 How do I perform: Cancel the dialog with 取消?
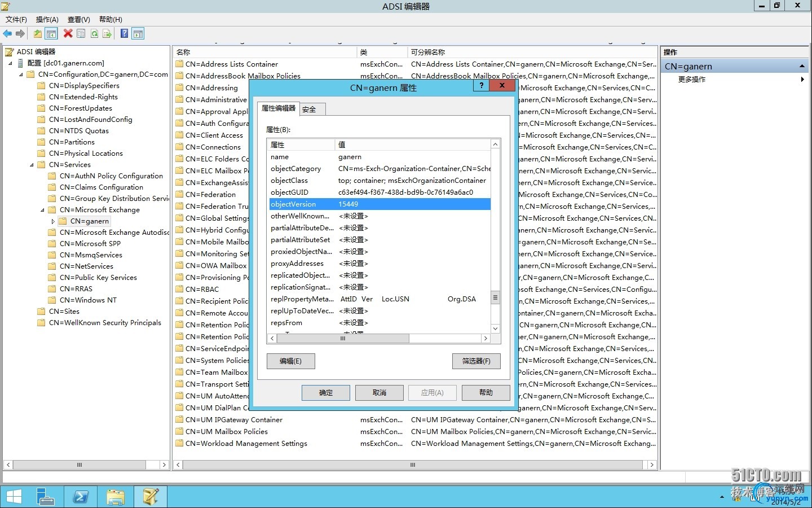379,393
